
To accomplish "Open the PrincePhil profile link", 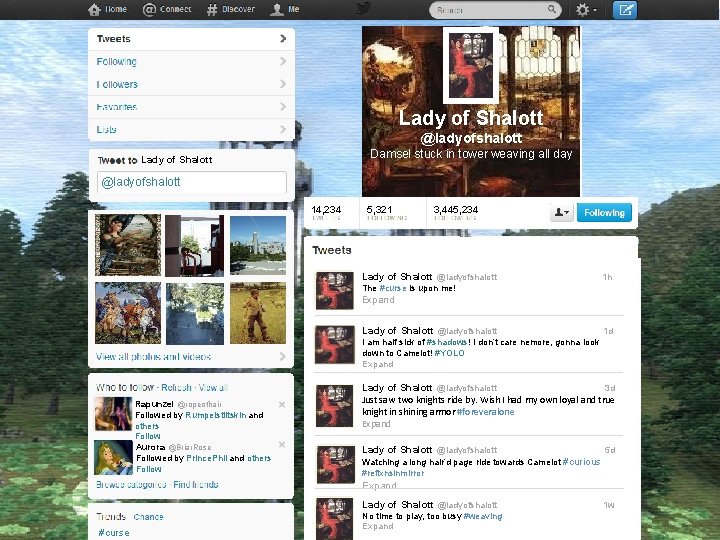I will point(207,458).
